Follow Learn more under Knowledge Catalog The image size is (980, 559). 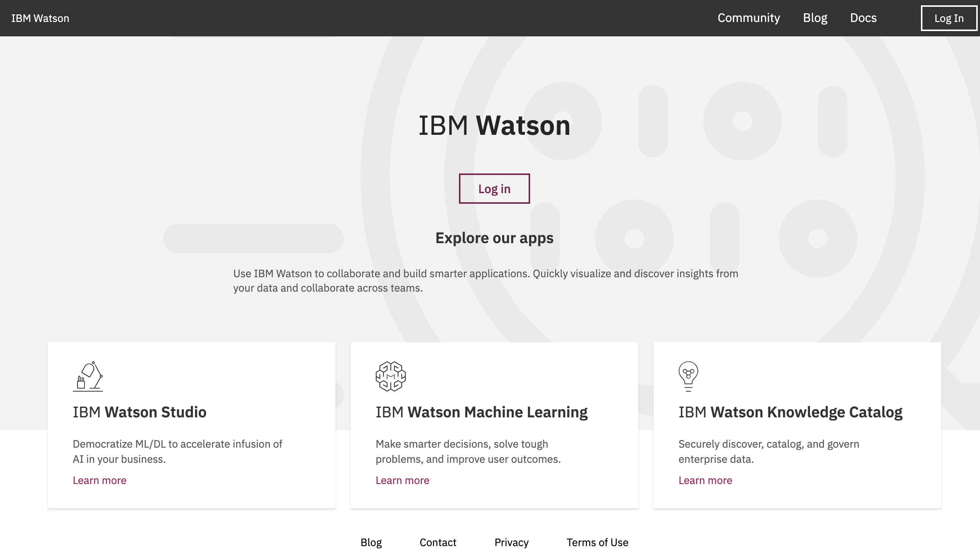pos(705,480)
